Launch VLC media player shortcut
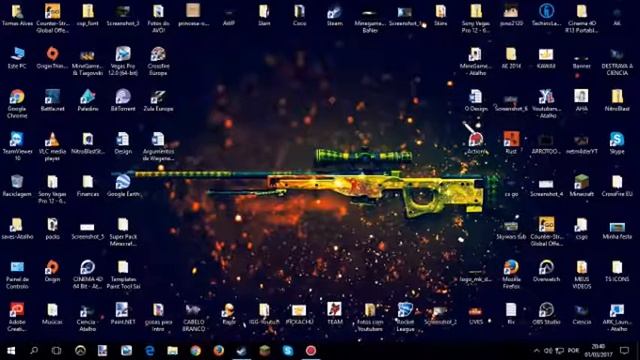Image resolution: width=640 pixels, height=360 pixels. (53, 147)
